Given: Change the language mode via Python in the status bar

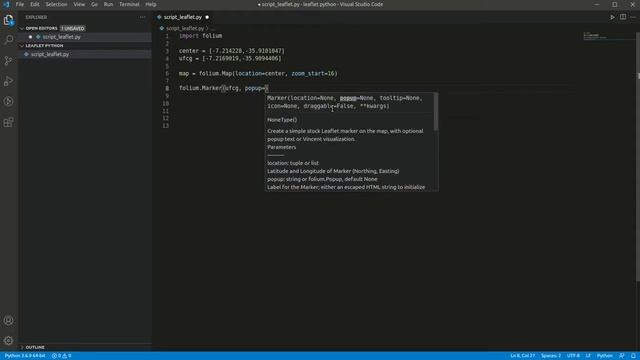Looking at the screenshot, I should tap(604, 356).
